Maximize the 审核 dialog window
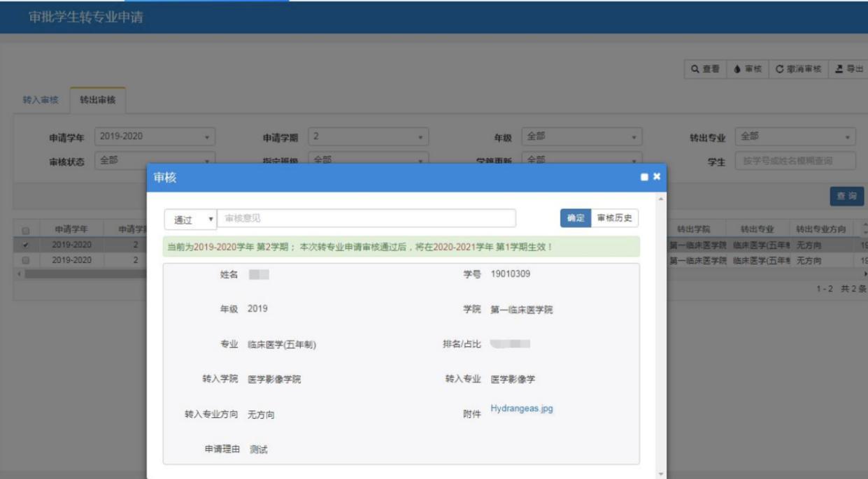This screenshot has height=479, width=868. (x=644, y=178)
